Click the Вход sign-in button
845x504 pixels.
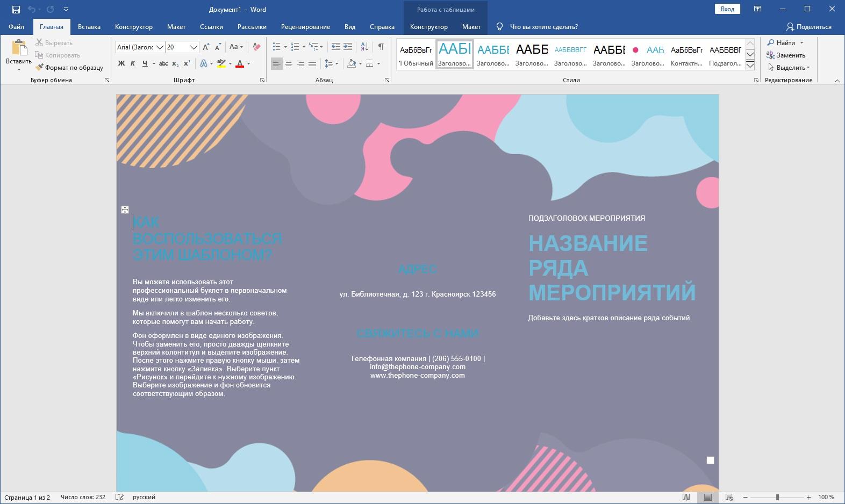[x=727, y=9]
